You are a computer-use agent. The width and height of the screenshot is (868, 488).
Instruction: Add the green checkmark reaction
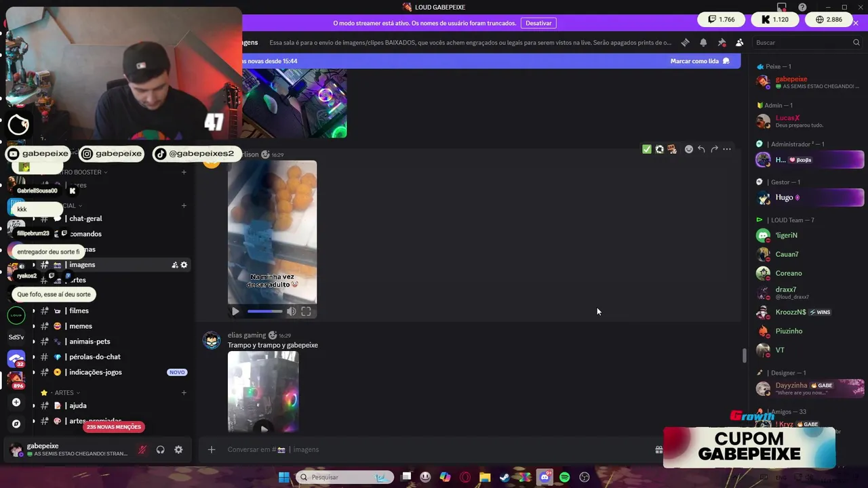coord(646,149)
